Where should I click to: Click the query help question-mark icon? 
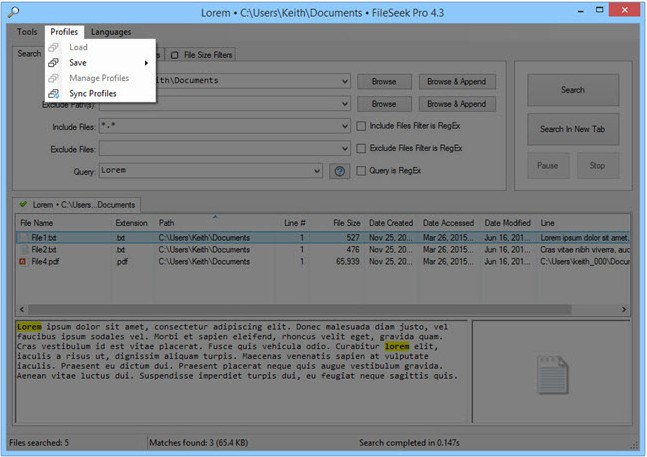[x=340, y=171]
